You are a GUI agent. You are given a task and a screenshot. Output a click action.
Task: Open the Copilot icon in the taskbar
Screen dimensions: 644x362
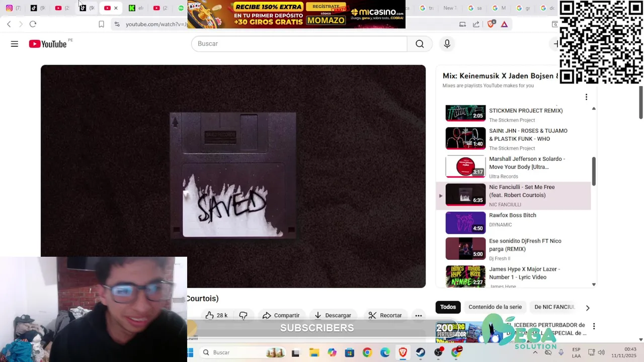(x=332, y=353)
